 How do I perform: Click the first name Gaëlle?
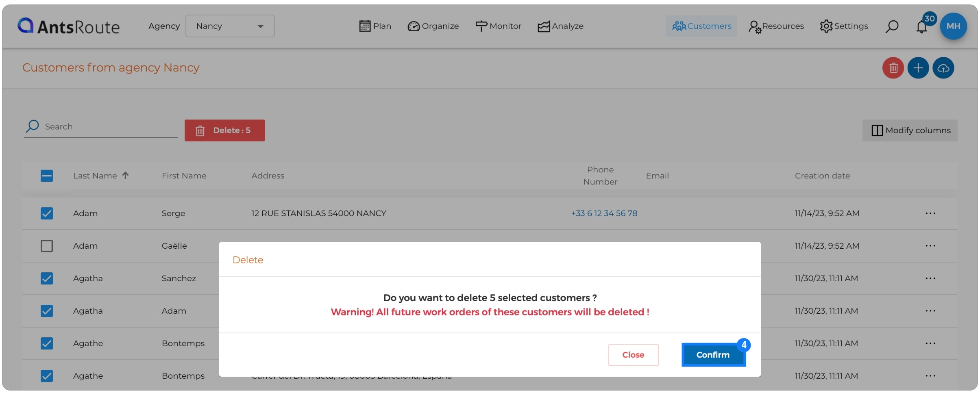pyautogui.click(x=174, y=246)
